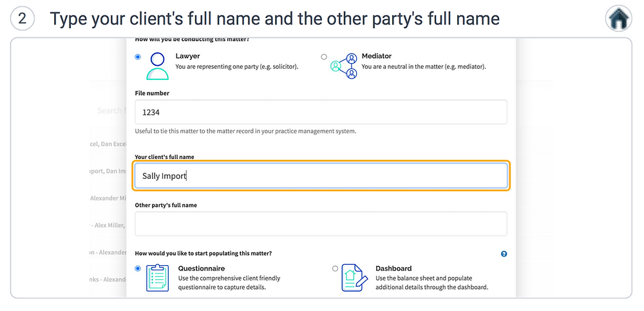
Task: Select the Questionnaire radio button
Action: (138, 269)
